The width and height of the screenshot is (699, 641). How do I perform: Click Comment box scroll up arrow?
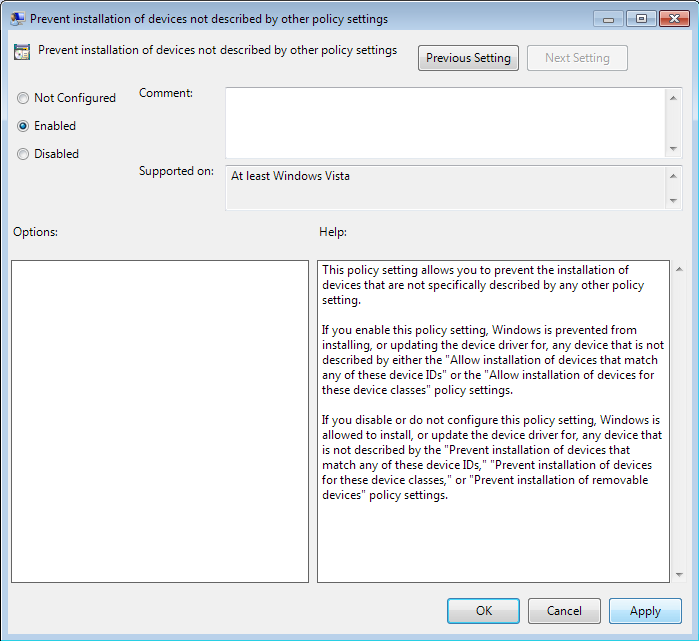point(673,98)
